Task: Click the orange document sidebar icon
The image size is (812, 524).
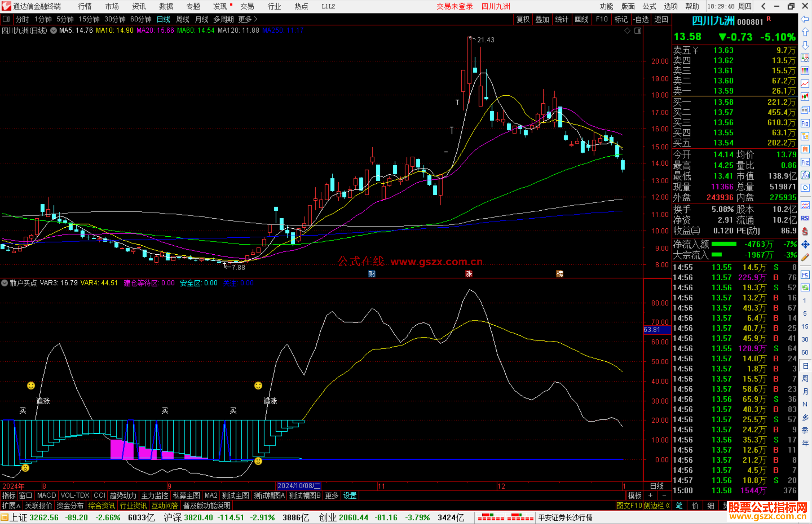Action: (805, 149)
